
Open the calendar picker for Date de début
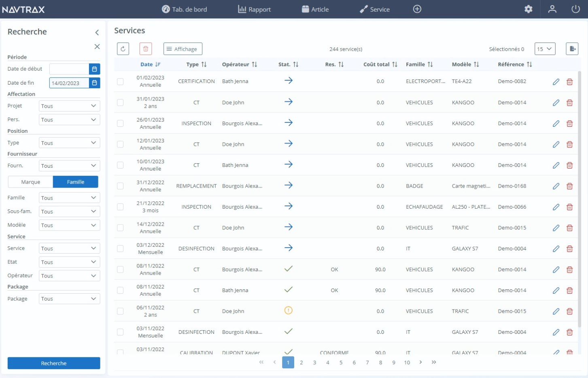pos(95,69)
